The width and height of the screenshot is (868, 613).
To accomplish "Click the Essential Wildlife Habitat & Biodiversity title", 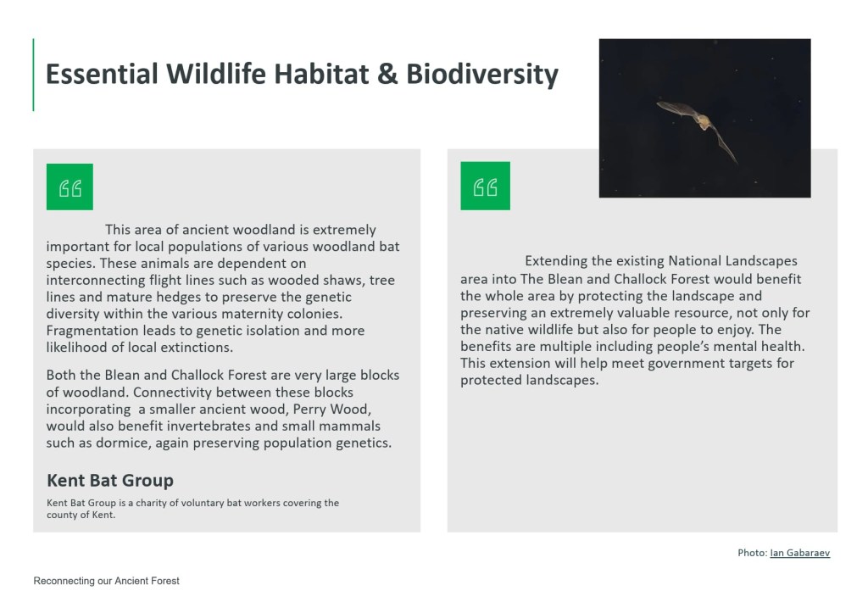I will 302,75.
